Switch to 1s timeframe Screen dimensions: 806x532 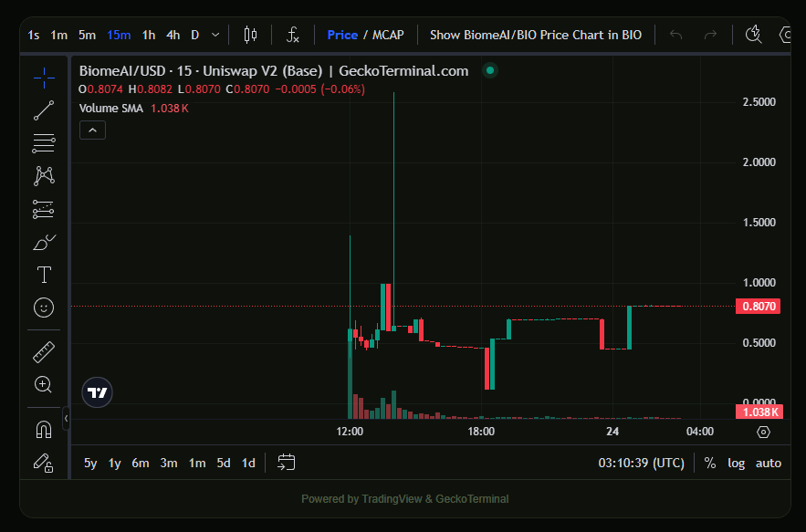(x=34, y=35)
